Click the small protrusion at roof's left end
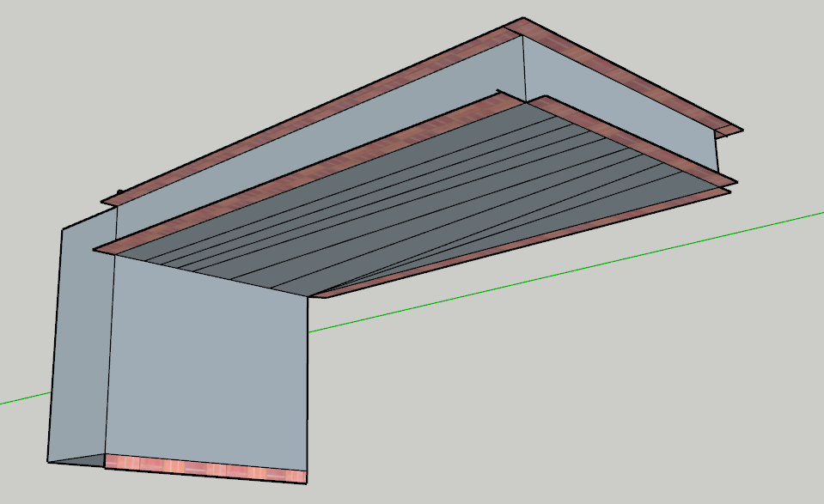This screenshot has width=824, height=504. click(x=120, y=193)
